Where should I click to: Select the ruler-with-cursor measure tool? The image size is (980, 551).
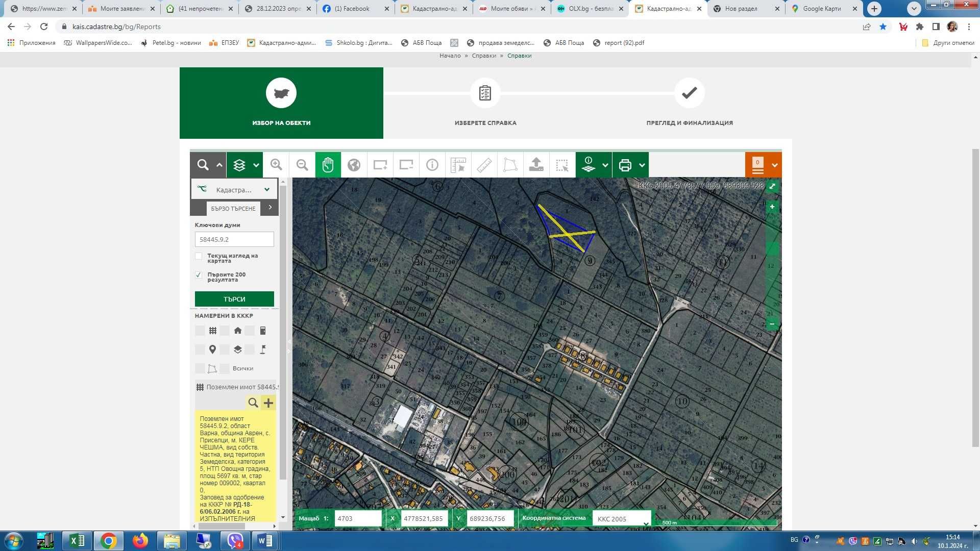point(458,165)
